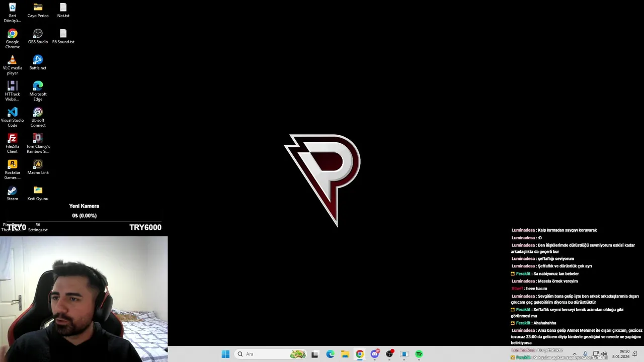The image size is (644, 362).
Task: Click chat message 'Kalp kırmadan saygıyı koruyarak'
Action: click(x=567, y=230)
